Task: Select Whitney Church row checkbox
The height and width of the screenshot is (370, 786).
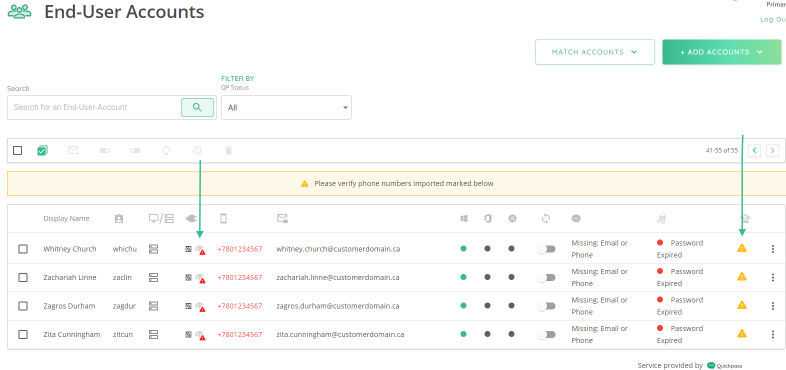Action: [x=23, y=249]
